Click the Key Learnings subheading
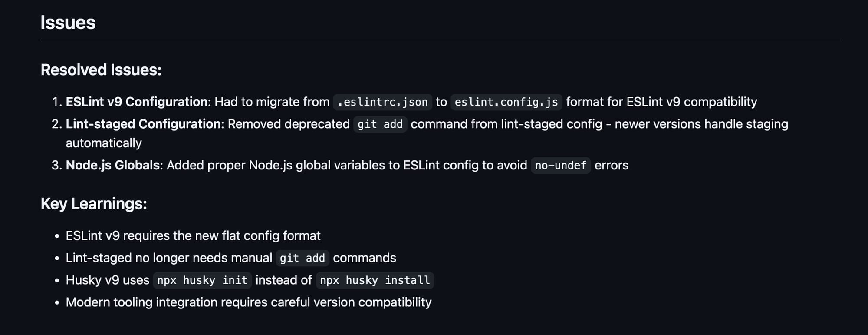Image resolution: width=868 pixels, height=335 pixels. pos(94,204)
